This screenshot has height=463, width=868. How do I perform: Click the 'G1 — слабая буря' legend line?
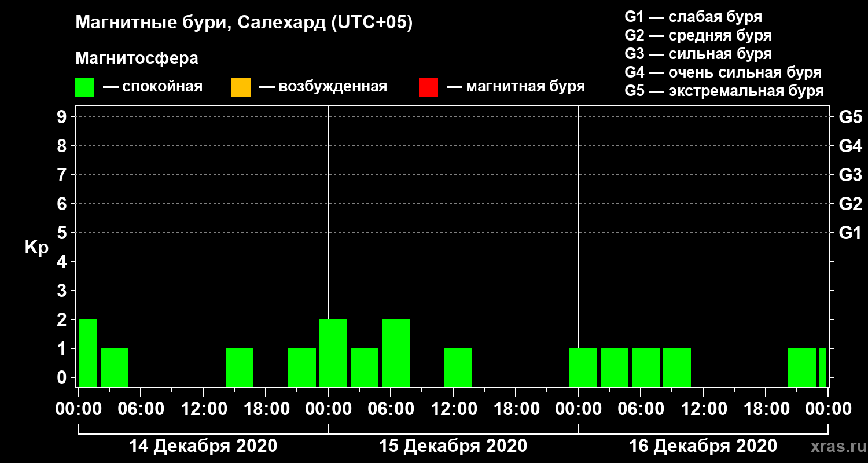[x=693, y=17]
